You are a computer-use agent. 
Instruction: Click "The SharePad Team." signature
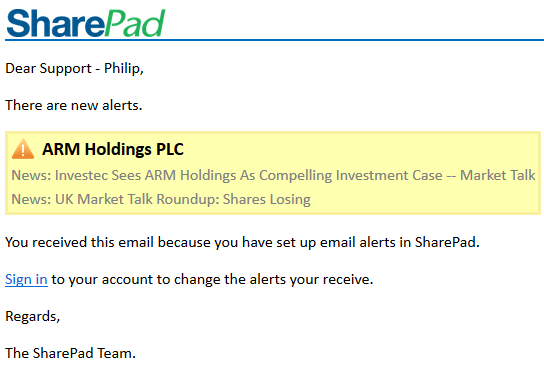tap(70, 353)
